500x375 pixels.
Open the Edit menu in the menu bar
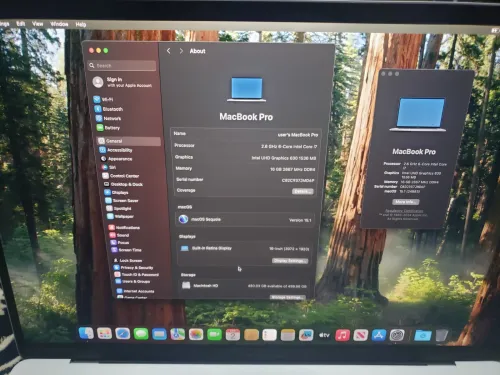(x=21, y=23)
